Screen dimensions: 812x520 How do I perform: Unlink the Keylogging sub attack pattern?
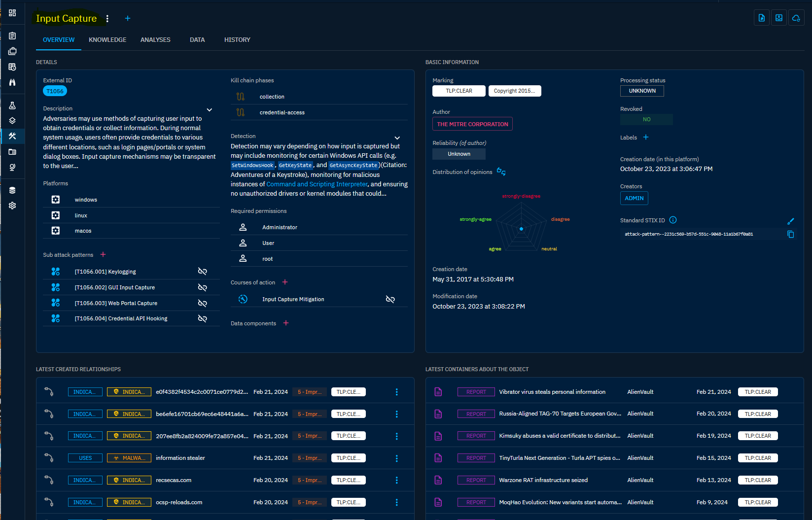point(202,272)
